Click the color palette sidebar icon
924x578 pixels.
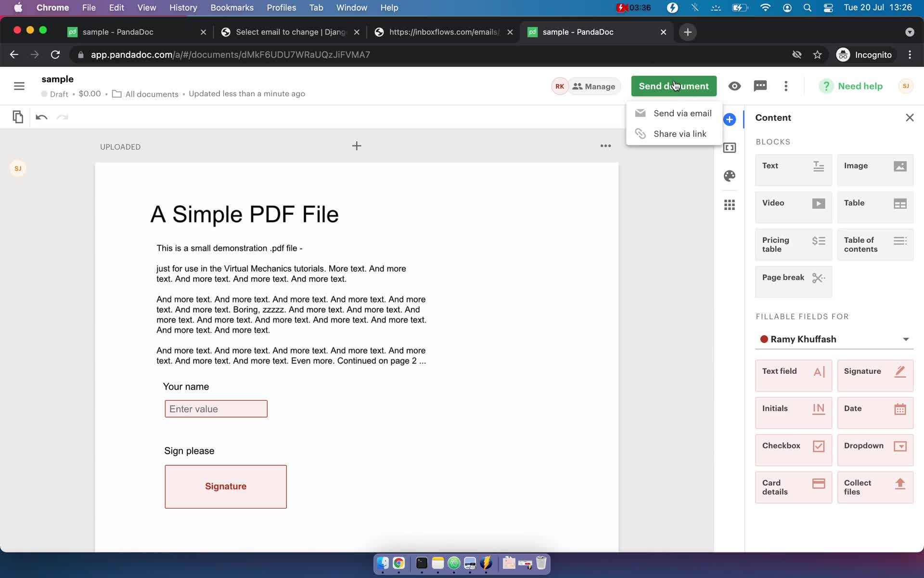point(730,176)
